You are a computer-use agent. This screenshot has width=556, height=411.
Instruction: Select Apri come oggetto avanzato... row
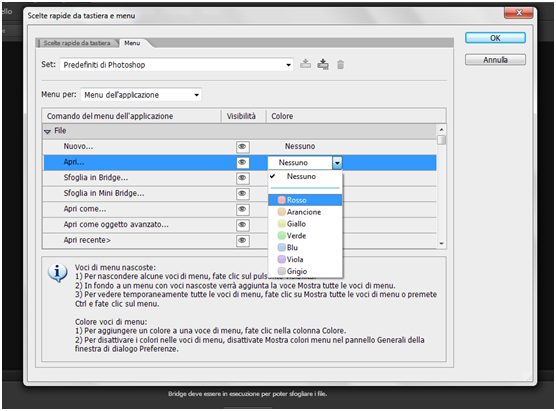tap(240, 224)
